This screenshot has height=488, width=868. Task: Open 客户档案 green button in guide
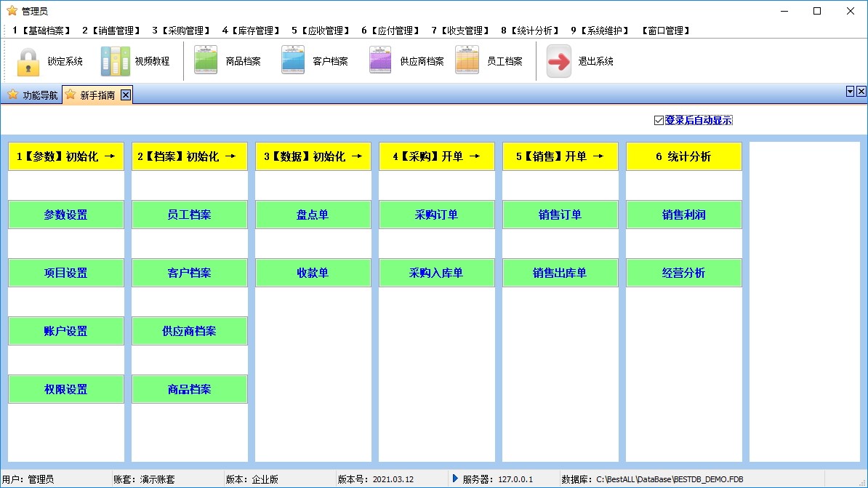click(x=189, y=273)
